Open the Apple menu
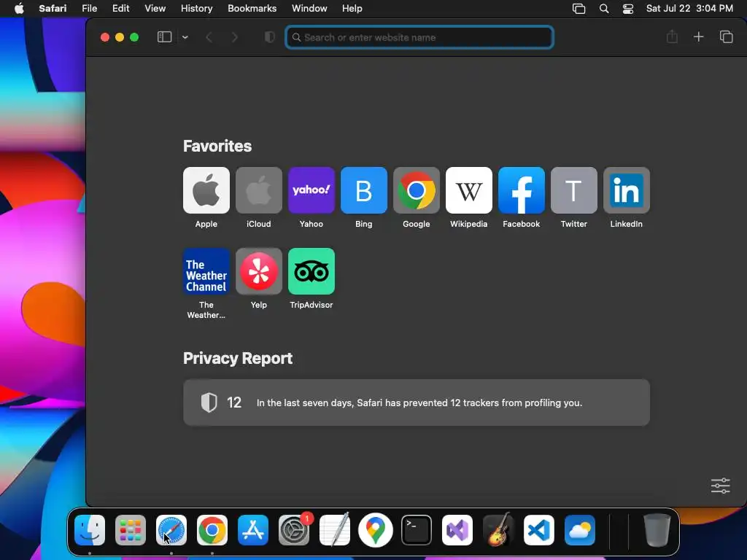Image resolution: width=747 pixels, height=560 pixels. point(19,9)
